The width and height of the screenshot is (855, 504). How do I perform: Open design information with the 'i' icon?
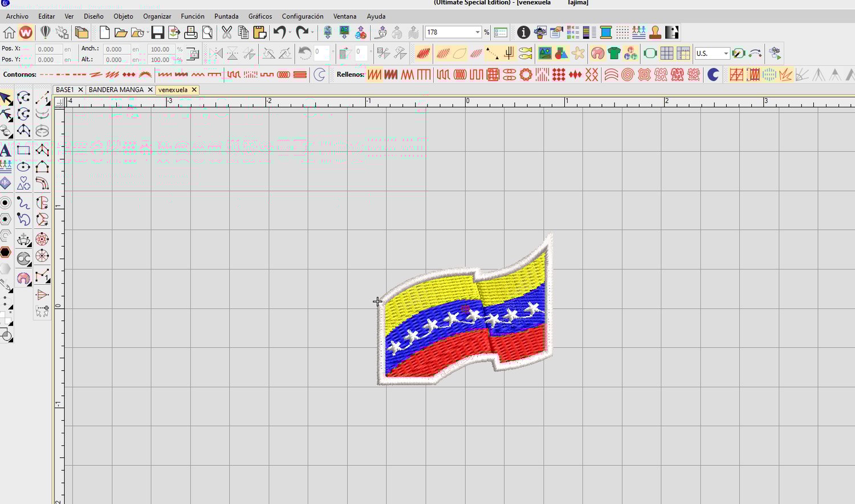pos(523,32)
